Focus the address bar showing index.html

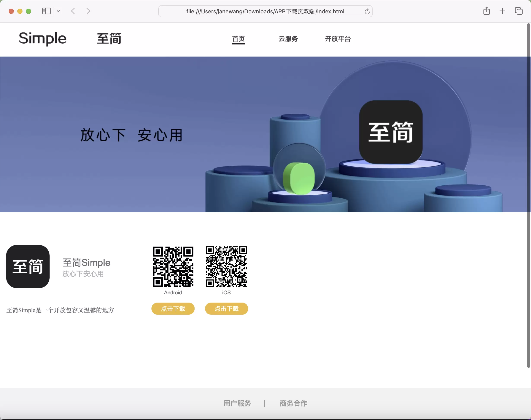pyautogui.click(x=265, y=11)
